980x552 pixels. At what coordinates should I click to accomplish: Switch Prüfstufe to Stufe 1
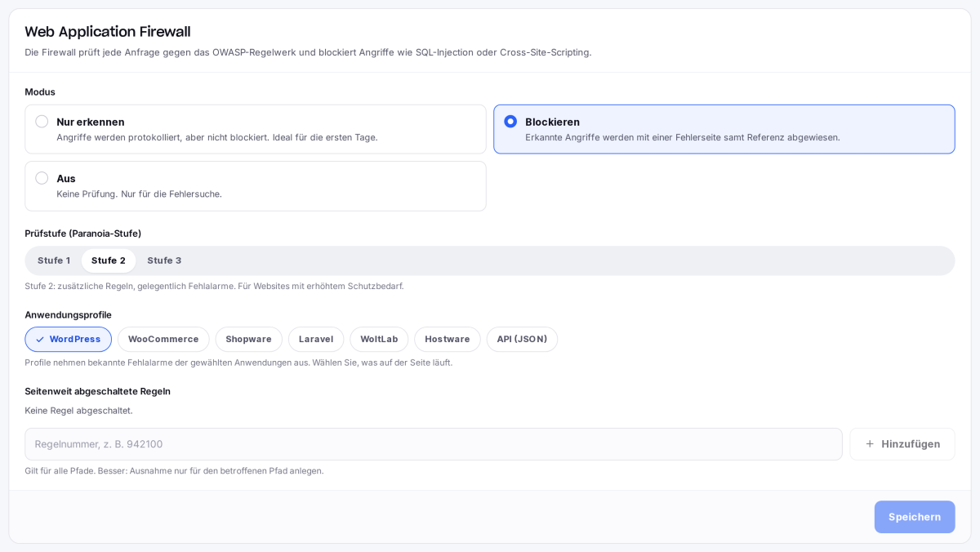(x=54, y=260)
